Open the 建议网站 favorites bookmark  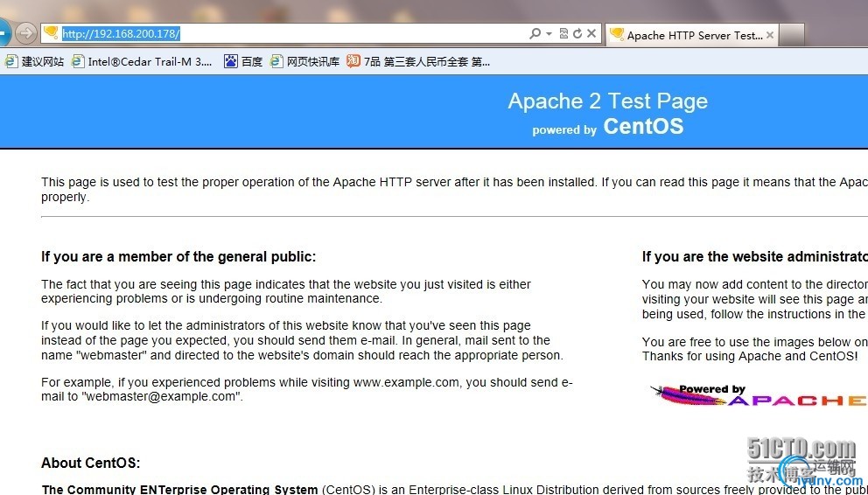coord(34,61)
